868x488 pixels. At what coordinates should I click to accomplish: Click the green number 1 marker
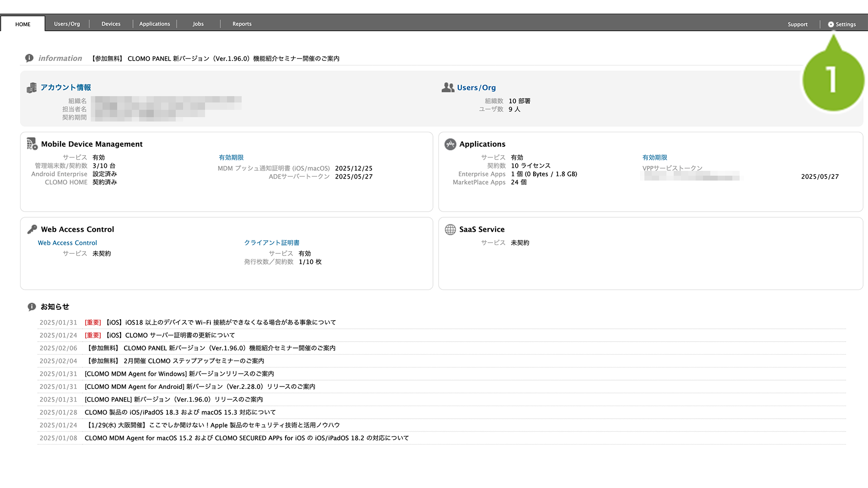[833, 80]
